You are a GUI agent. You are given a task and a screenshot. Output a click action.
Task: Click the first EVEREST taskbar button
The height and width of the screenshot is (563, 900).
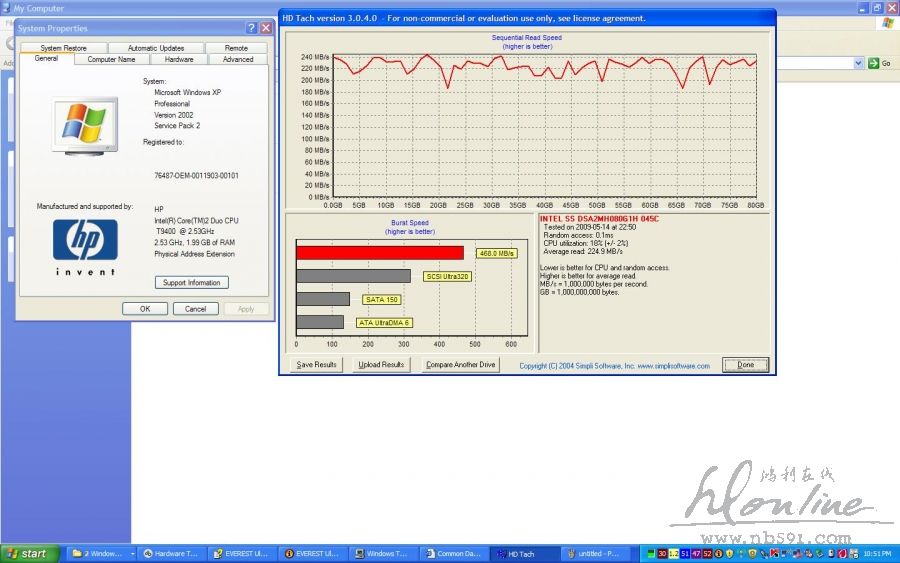pos(241,553)
